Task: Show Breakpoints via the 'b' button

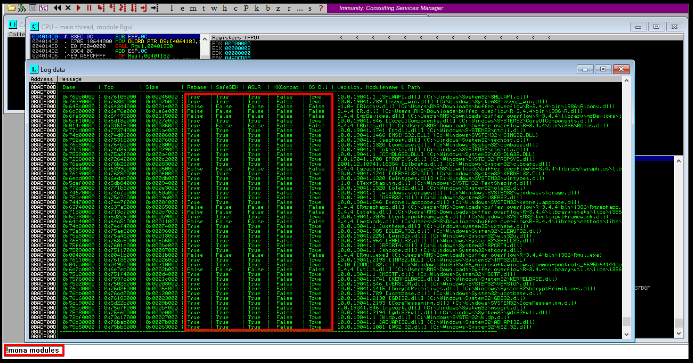Action: click(268, 8)
